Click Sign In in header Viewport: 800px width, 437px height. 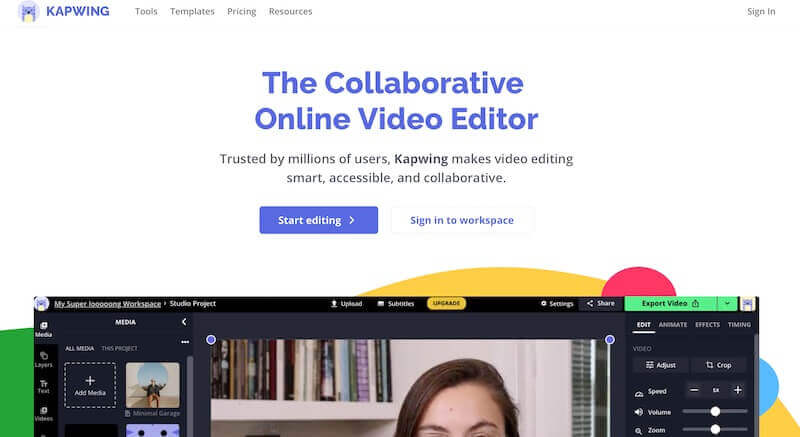tap(761, 11)
